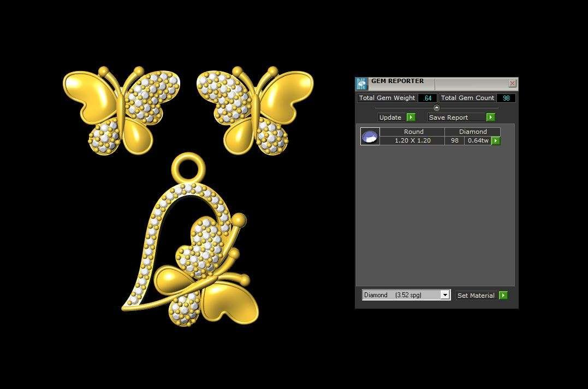Select the 0.64tw weight cell
Image resolution: width=588 pixels, height=389 pixels.
[x=478, y=141]
